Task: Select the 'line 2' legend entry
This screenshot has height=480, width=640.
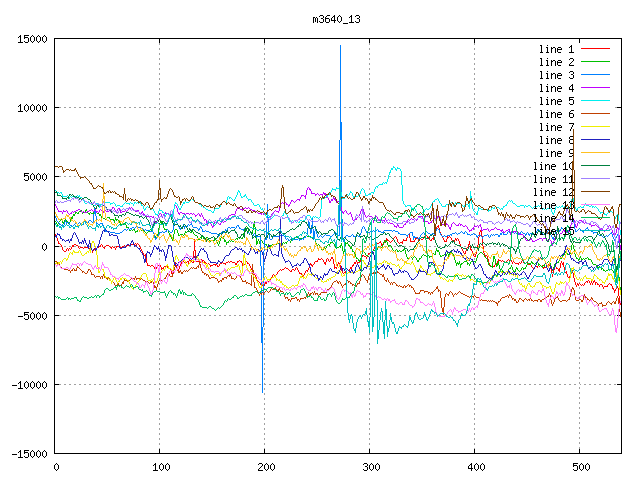Action: [x=556, y=62]
